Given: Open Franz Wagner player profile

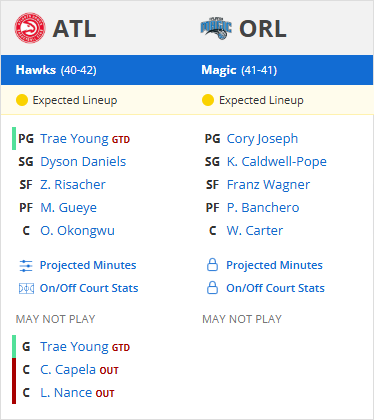Looking at the screenshot, I should click(268, 185).
